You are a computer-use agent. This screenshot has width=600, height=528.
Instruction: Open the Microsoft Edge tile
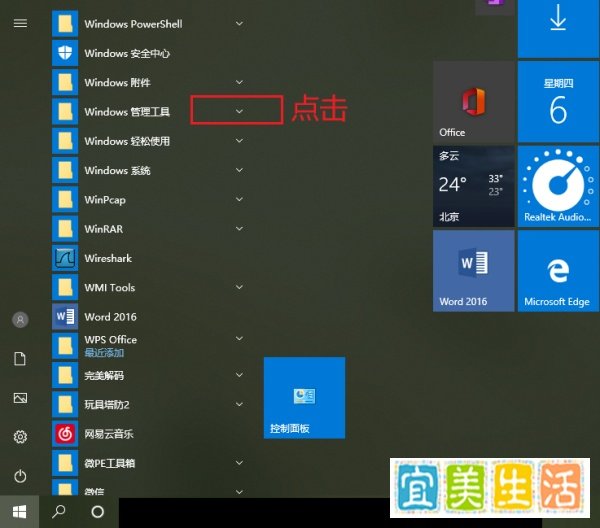click(x=558, y=271)
